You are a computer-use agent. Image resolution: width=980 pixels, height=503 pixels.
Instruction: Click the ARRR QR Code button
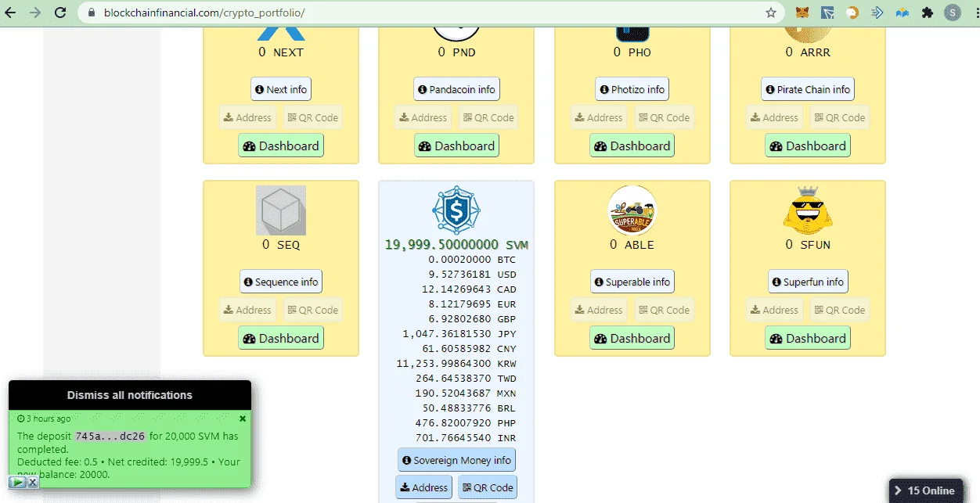click(x=839, y=117)
